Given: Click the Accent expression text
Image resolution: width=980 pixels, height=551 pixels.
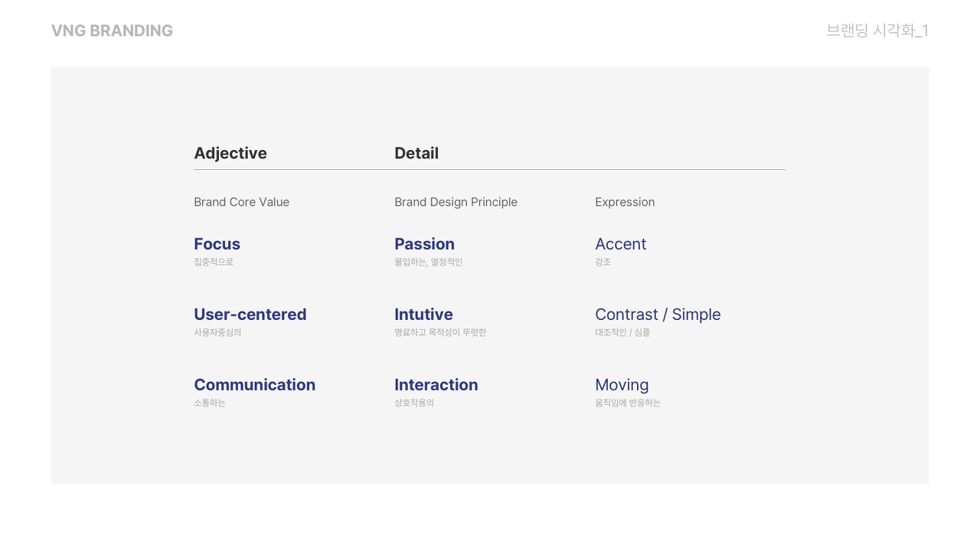Looking at the screenshot, I should [620, 244].
